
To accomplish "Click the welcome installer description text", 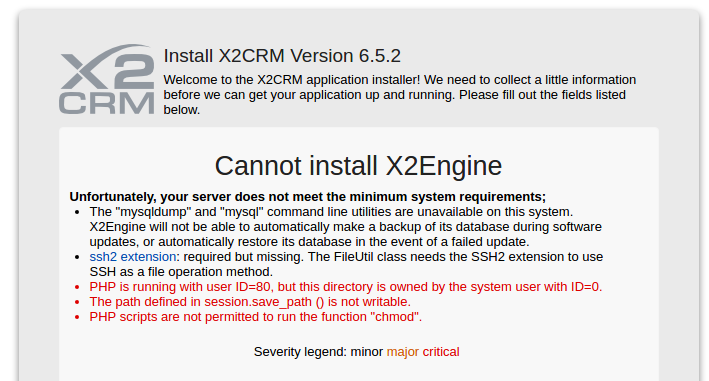I will coord(400,95).
